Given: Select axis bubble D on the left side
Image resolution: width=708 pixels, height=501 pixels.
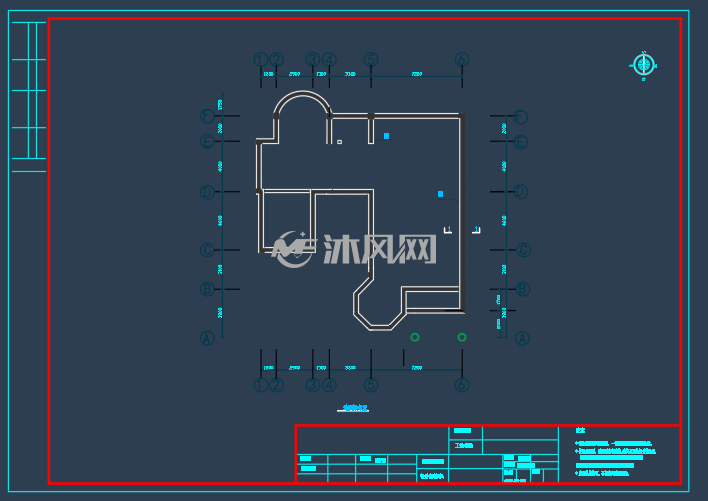Looking at the screenshot, I should [207, 192].
